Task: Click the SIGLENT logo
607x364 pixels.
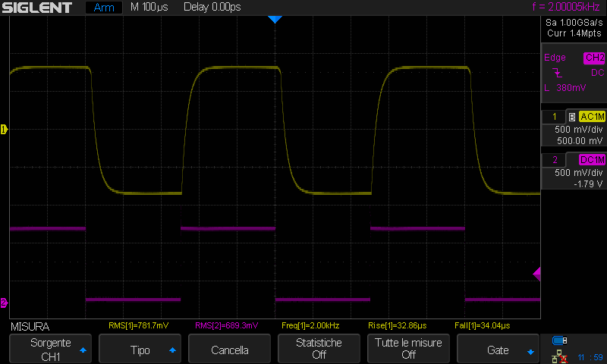Action: pyautogui.click(x=36, y=8)
